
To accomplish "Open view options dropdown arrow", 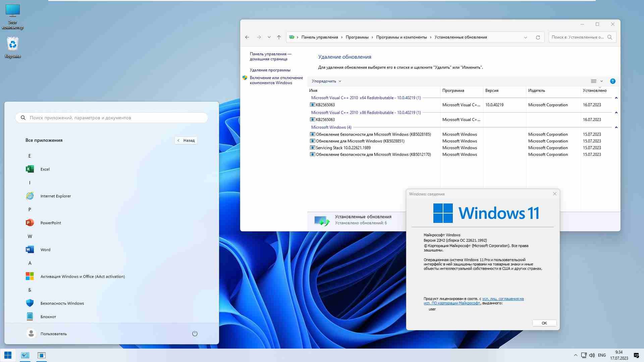I will pyautogui.click(x=601, y=81).
